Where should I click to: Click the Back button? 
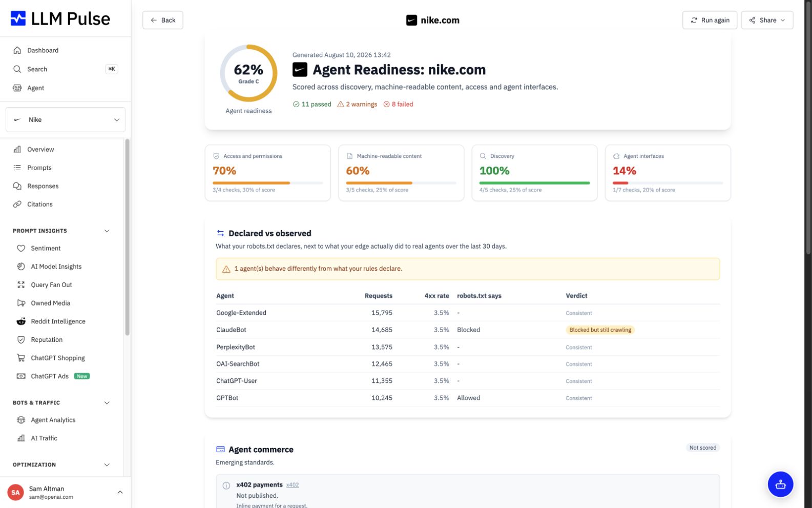tap(163, 20)
